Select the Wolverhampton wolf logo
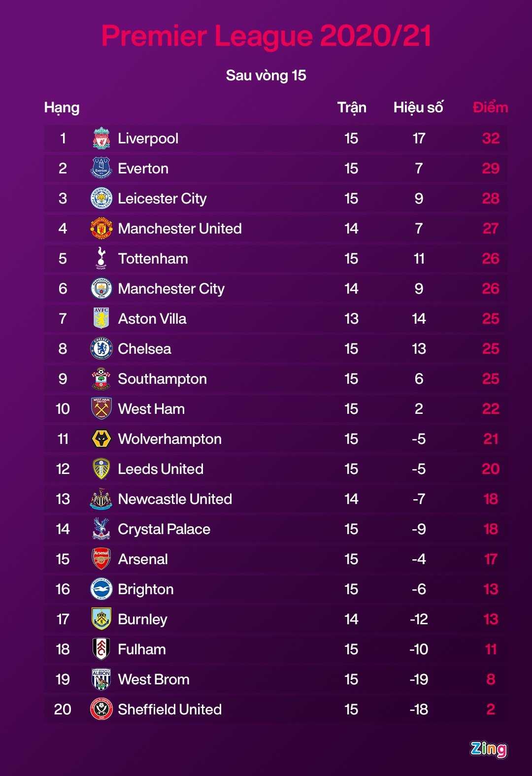532x776 pixels. 101,439
